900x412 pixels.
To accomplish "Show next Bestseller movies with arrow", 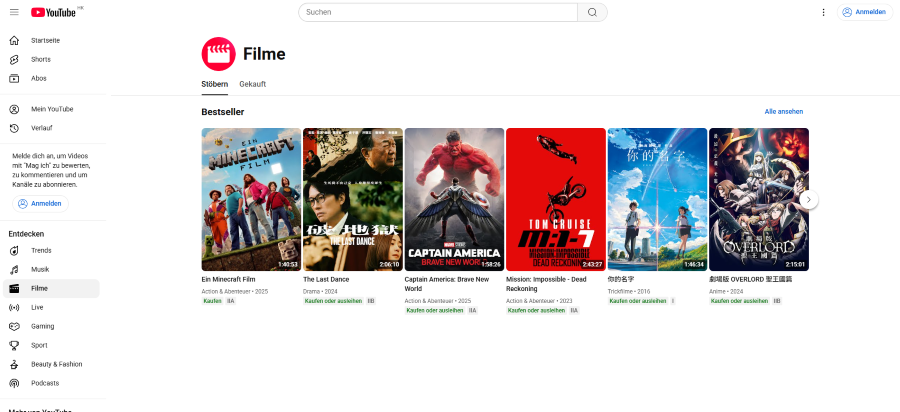I will tap(809, 200).
